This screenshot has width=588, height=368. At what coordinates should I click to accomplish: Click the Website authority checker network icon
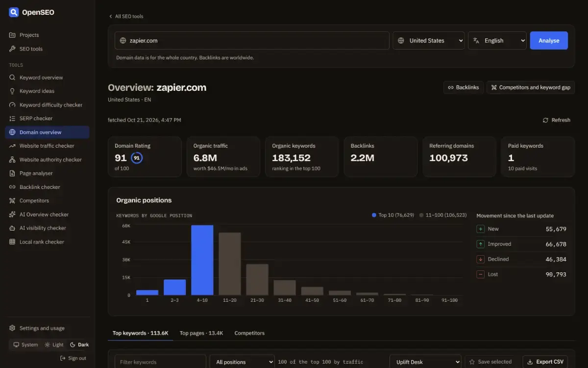[12, 159]
